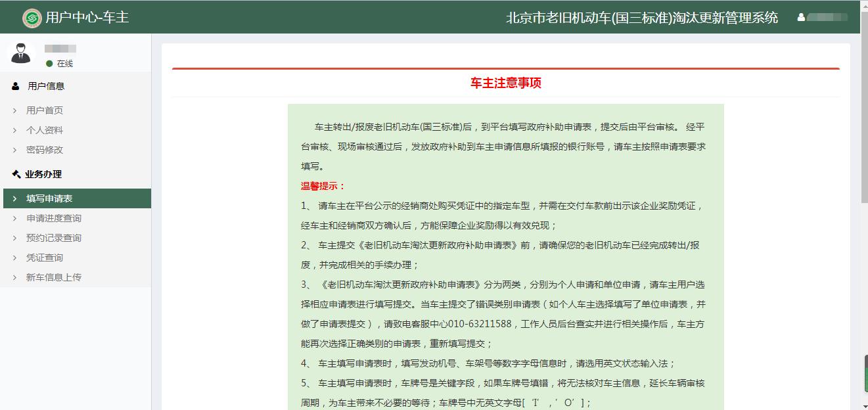Click the avatar portrait icon in sidebar
This screenshot has width=868, height=410.
(22, 53)
